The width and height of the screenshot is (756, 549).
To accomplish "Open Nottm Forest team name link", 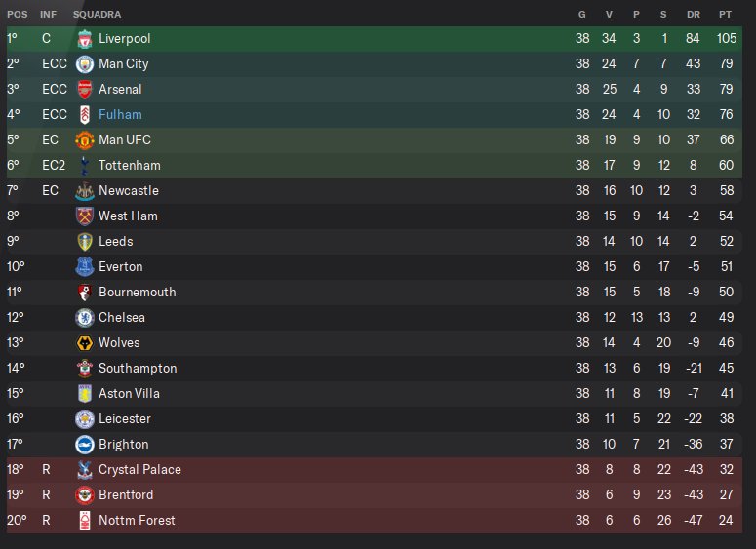I will coord(137,520).
